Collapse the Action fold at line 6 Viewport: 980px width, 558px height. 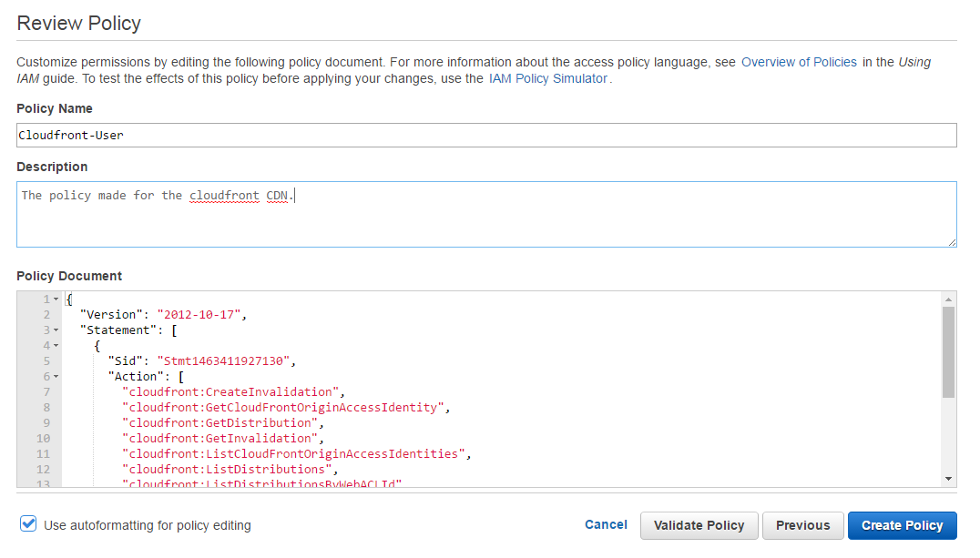tap(56, 377)
